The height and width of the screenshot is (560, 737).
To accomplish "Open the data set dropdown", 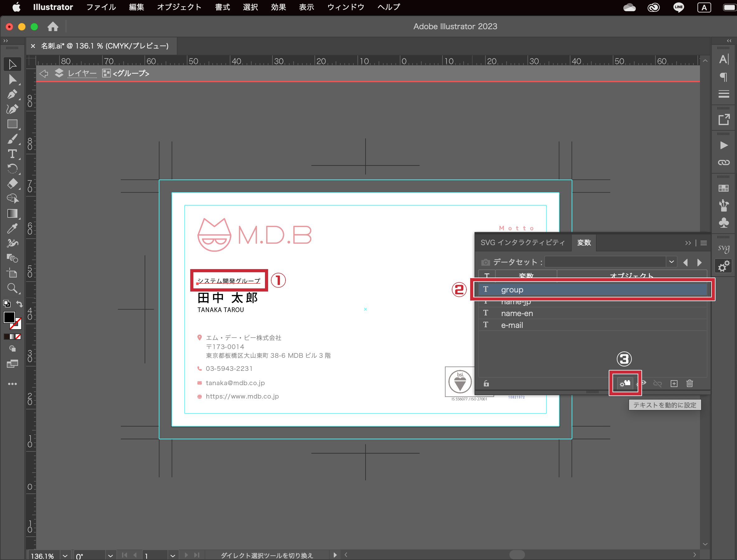I will point(672,262).
